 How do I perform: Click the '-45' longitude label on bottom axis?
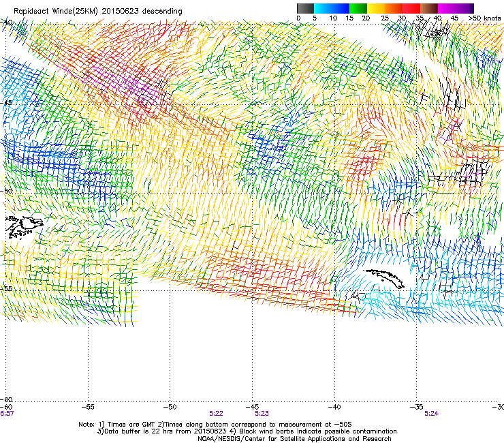click(x=252, y=407)
